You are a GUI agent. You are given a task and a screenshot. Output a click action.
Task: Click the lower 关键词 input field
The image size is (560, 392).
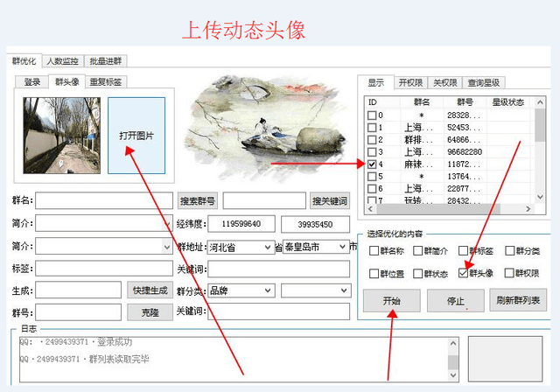[x=278, y=311]
